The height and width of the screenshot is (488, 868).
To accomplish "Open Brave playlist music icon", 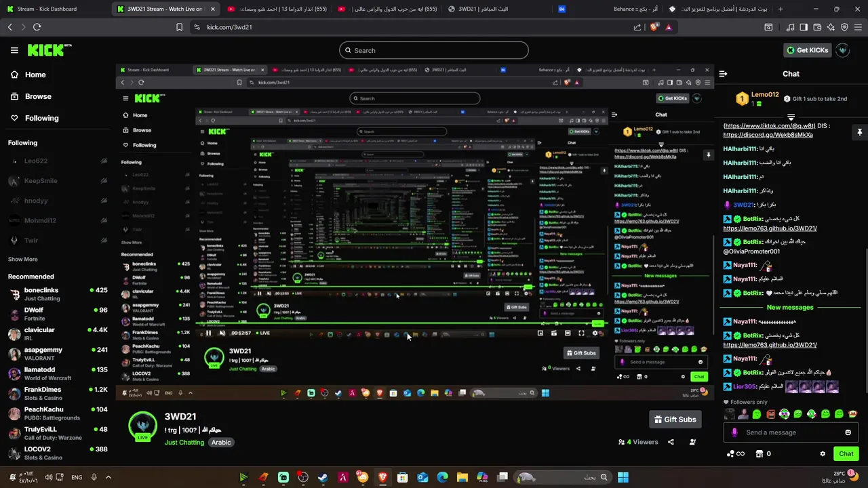I will (x=790, y=27).
